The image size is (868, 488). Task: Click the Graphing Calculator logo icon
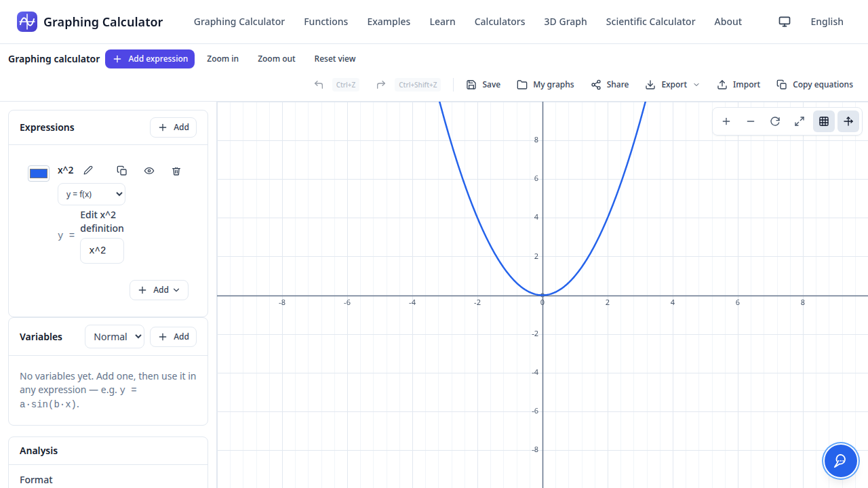coord(27,22)
